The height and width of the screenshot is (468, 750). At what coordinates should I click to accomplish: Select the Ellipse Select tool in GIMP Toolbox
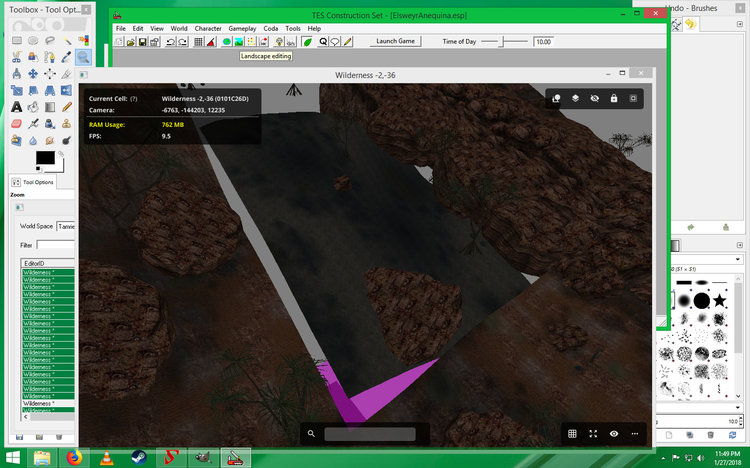click(x=33, y=41)
